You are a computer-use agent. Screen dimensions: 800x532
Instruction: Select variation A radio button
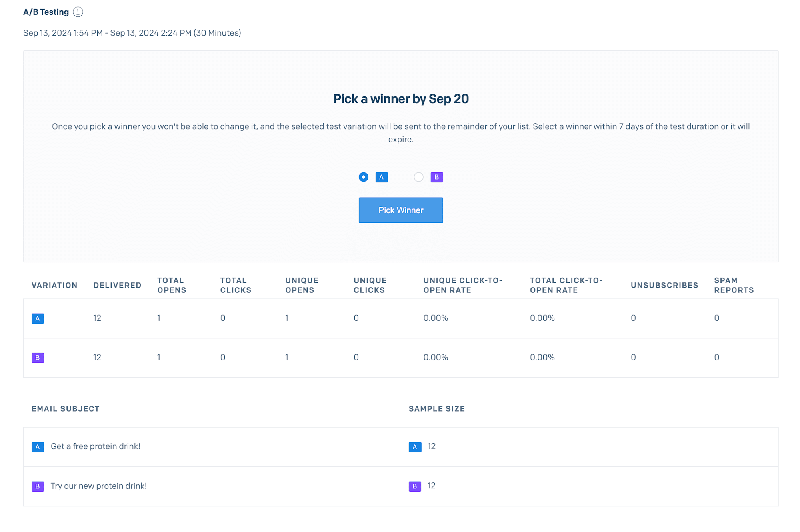click(x=363, y=177)
